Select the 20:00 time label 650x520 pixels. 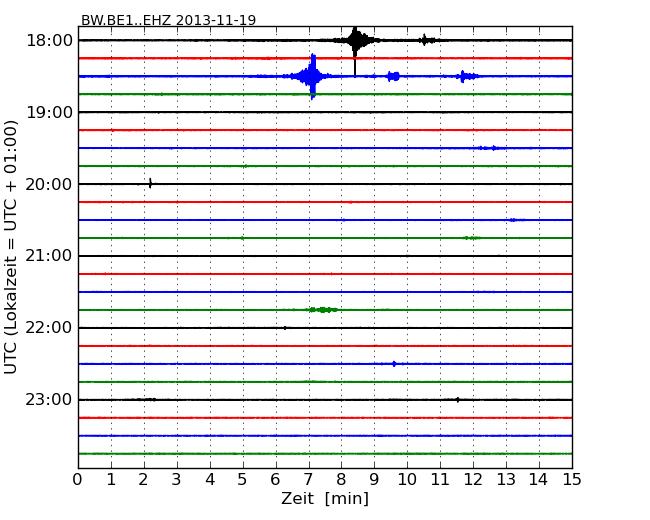click(x=49, y=184)
